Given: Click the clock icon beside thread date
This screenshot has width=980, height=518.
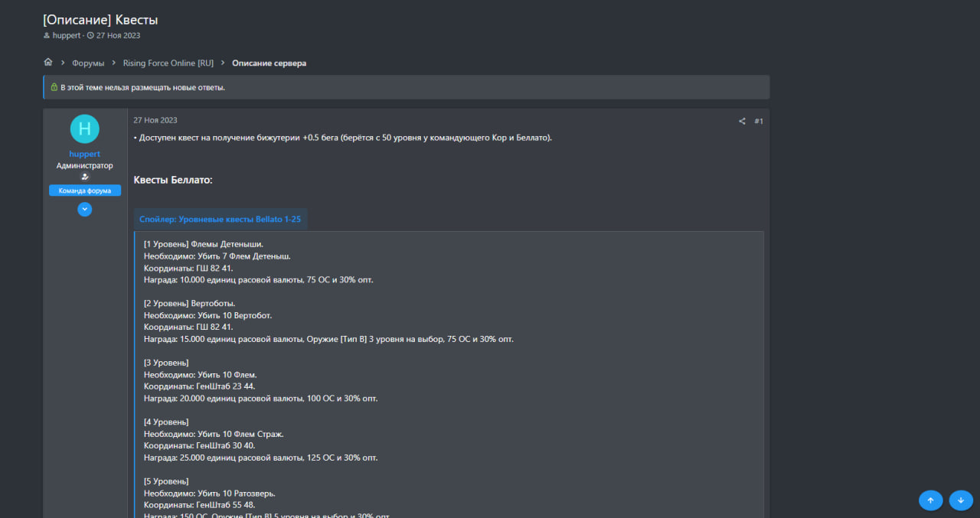Looking at the screenshot, I should (x=90, y=36).
